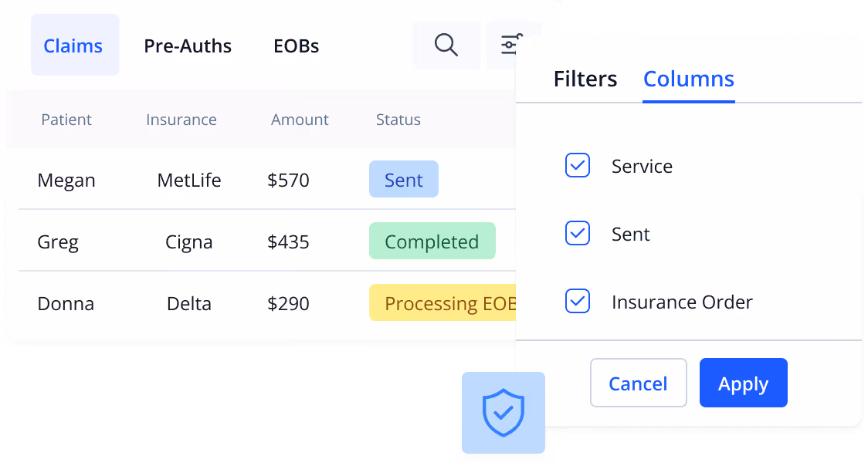Viewport: 868px width, 466px height.
Task: Select the Columns tab
Action: [x=688, y=79]
